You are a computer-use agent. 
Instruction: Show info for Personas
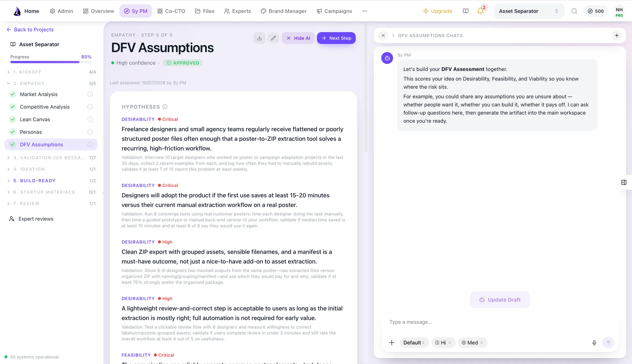coord(90,132)
